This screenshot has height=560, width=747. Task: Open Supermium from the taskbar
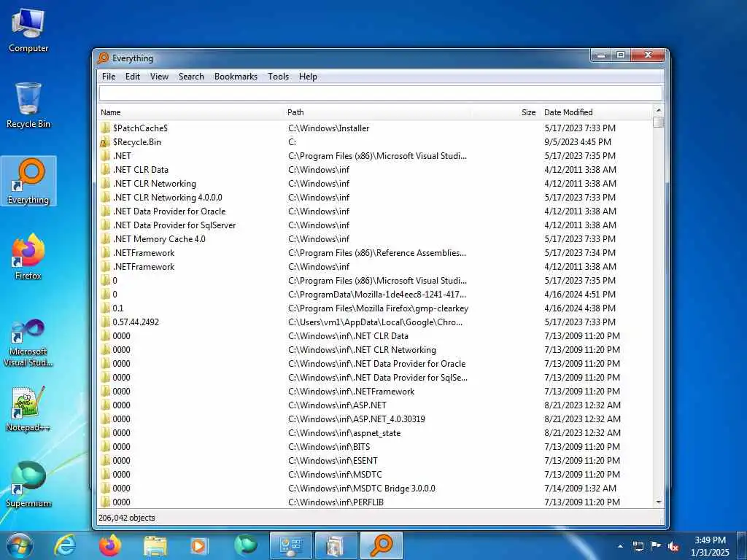[x=245, y=545]
